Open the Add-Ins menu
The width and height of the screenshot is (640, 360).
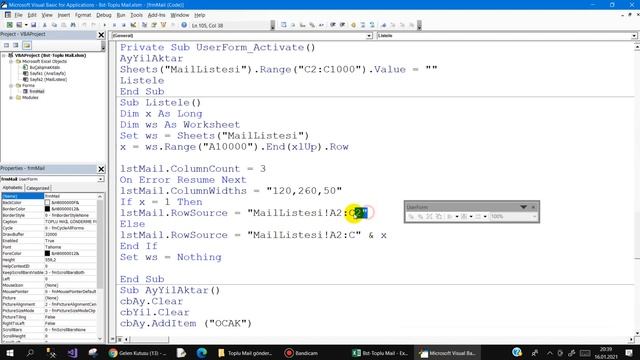[156, 15]
